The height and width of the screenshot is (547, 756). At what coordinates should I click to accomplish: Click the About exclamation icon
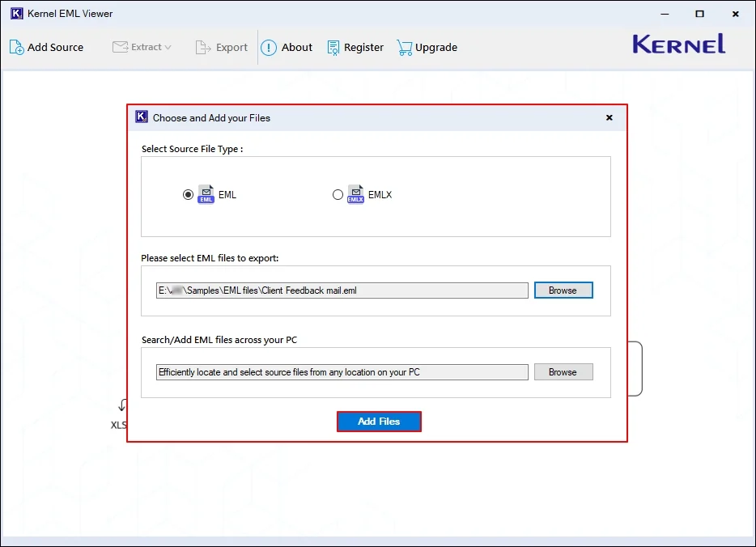269,48
